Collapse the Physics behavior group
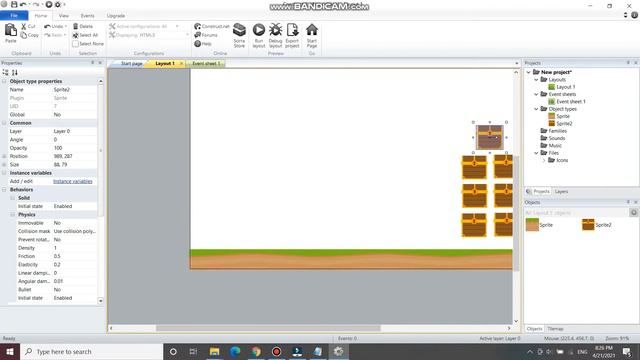The image size is (640, 360). (12, 215)
